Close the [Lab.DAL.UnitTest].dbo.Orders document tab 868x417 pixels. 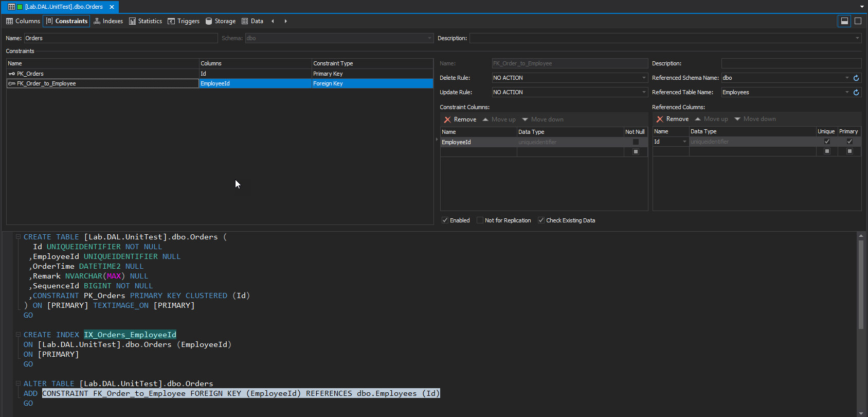pyautogui.click(x=112, y=7)
